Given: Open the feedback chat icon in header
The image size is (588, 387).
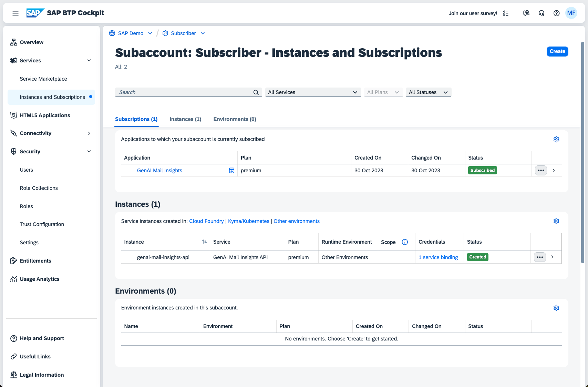Looking at the screenshot, I should [x=526, y=13].
